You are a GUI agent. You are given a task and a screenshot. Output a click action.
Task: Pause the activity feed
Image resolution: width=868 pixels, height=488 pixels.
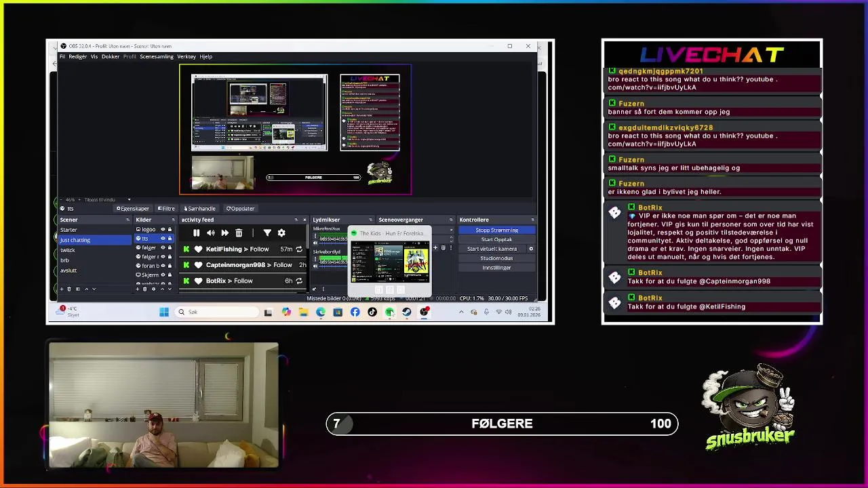[x=196, y=233]
